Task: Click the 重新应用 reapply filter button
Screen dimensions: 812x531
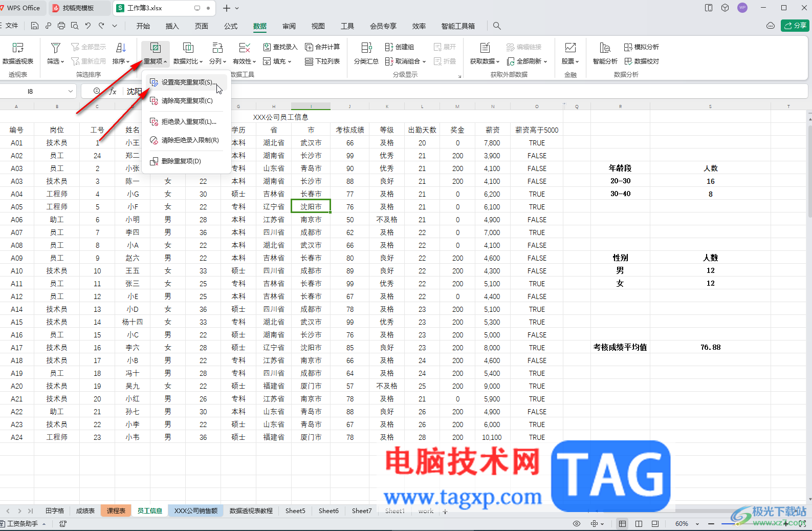Action: point(89,61)
